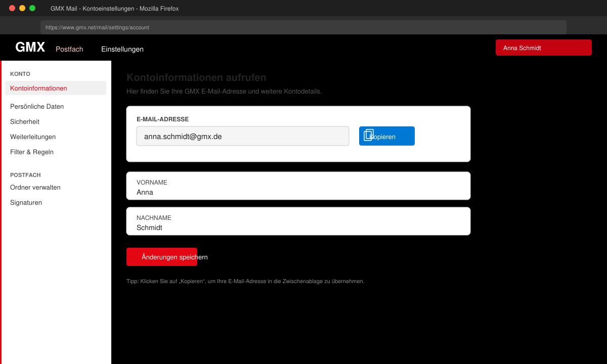Open Signaturen in the sidebar

[26, 203]
